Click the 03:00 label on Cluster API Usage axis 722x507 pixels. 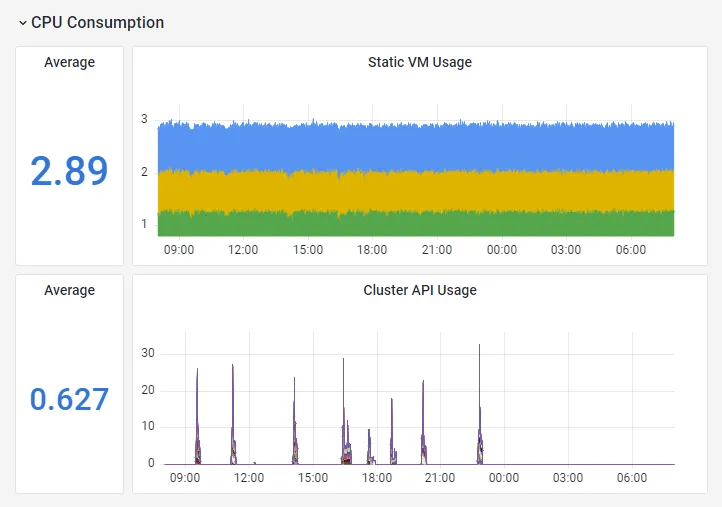568,478
